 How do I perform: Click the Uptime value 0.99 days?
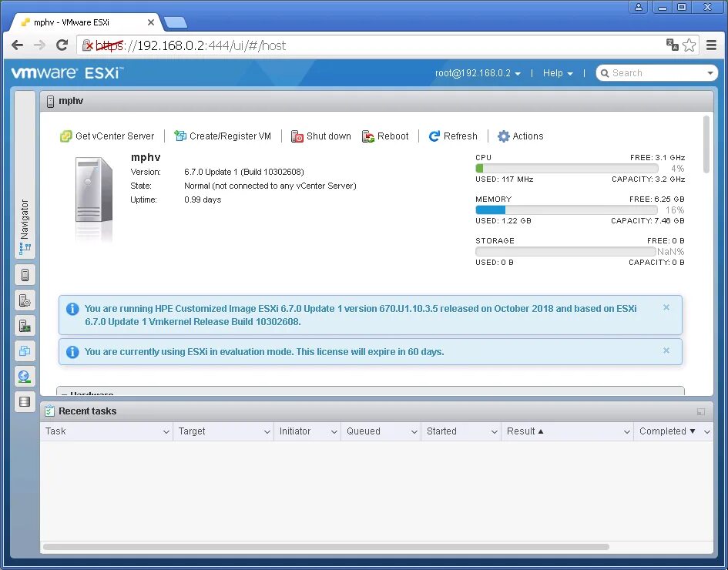coord(203,199)
